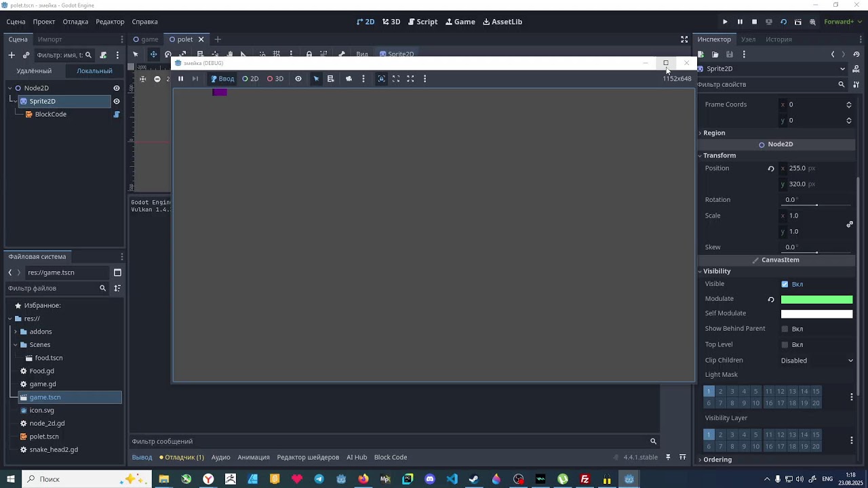This screenshot has width=868, height=488.
Task: Enable Top Level checkbox
Action: click(x=785, y=345)
